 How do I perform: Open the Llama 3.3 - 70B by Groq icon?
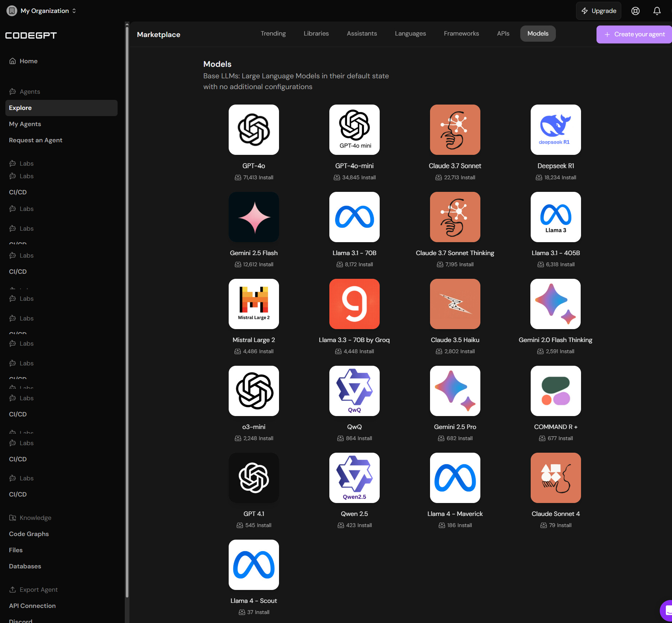354,304
